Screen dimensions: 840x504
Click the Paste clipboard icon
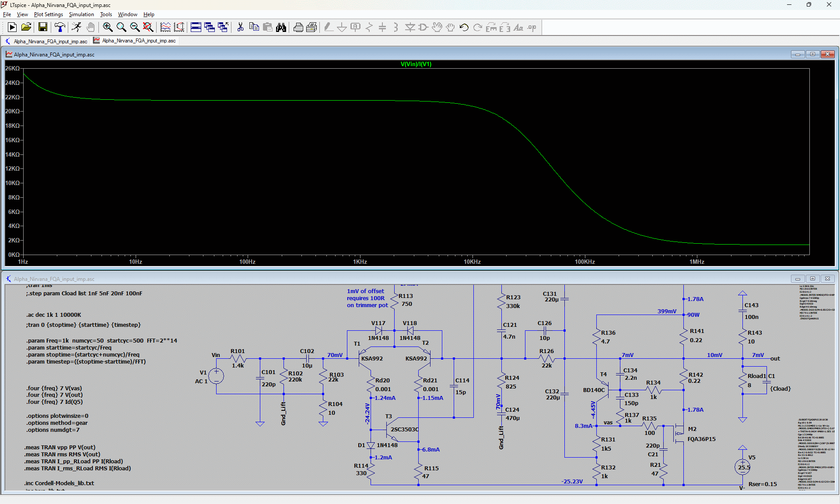click(267, 27)
